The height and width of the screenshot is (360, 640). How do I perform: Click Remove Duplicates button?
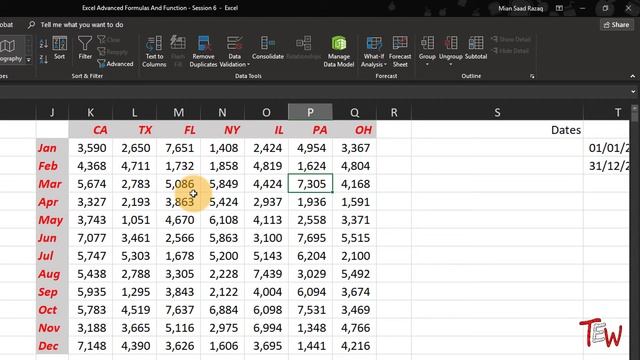tap(203, 51)
